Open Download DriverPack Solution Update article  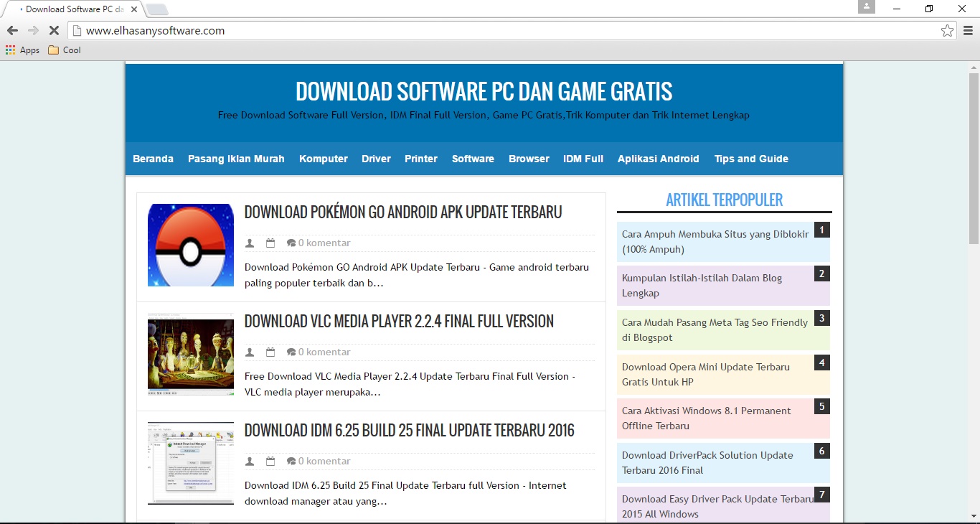(707, 463)
